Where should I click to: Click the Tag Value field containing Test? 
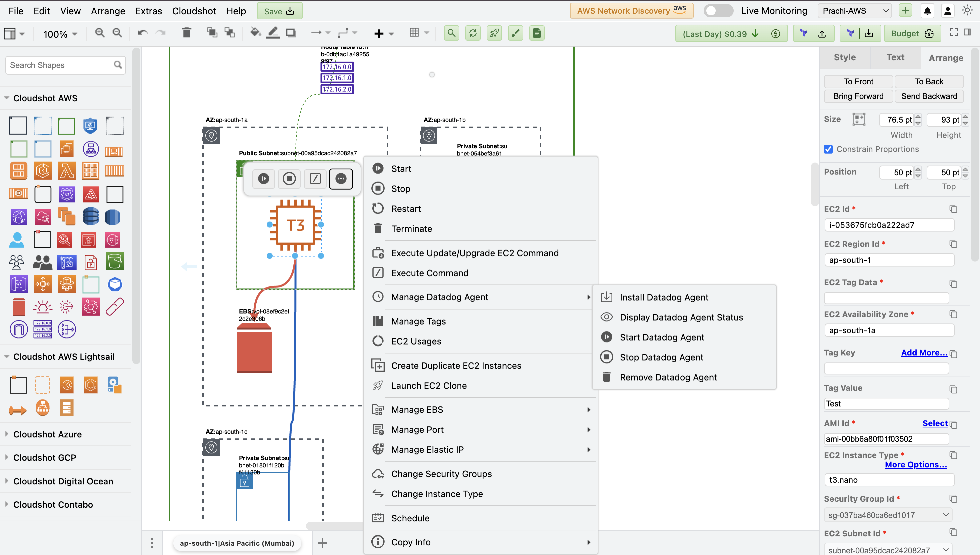(887, 404)
